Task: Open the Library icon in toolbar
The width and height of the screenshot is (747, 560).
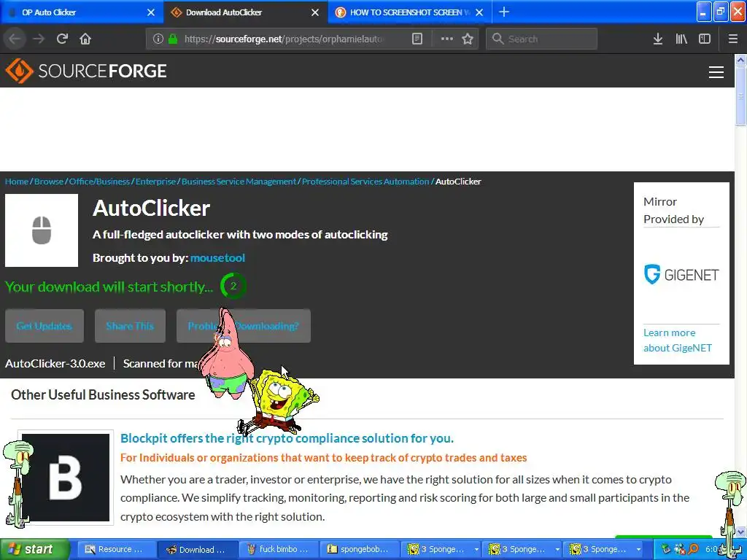Action: click(681, 39)
